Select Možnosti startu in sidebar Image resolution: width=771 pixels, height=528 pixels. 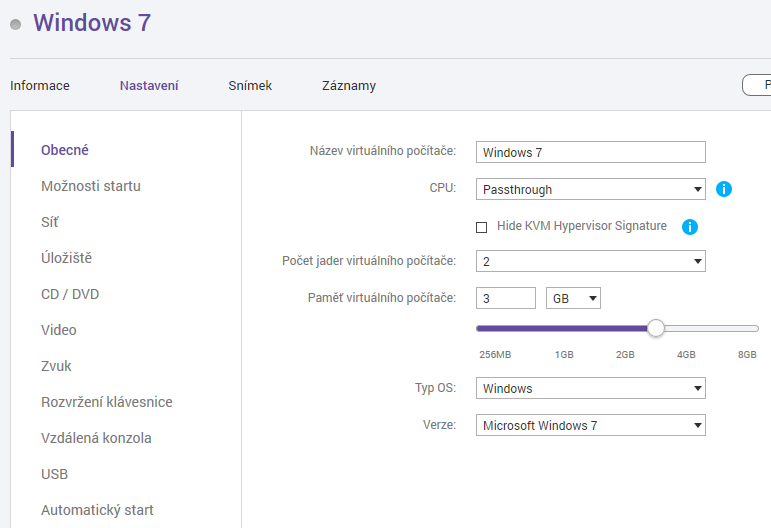tap(91, 186)
